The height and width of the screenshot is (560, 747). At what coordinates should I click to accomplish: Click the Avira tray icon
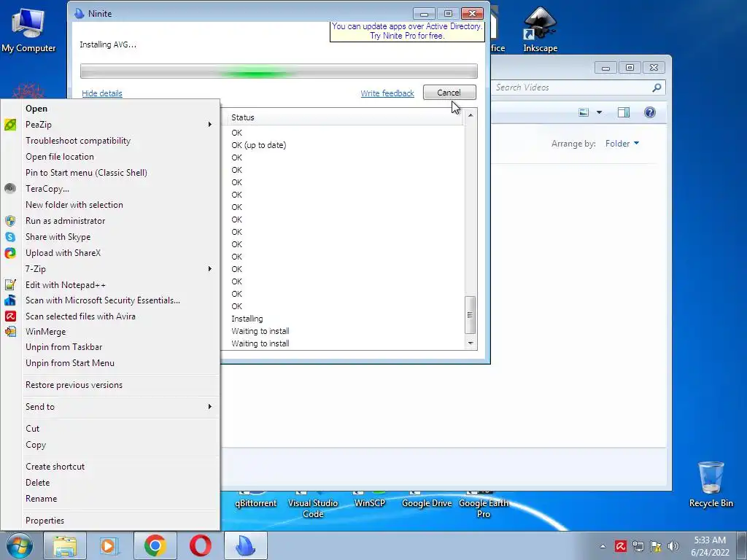click(x=620, y=546)
